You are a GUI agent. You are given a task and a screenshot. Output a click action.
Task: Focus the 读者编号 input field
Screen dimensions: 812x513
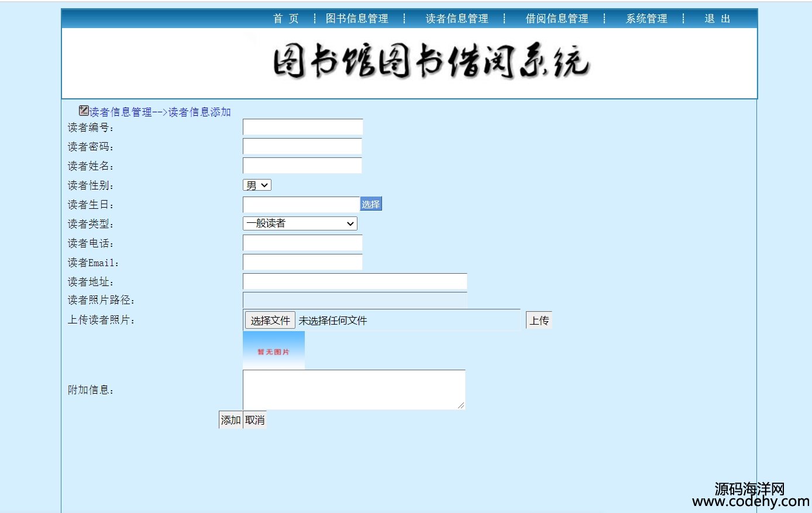click(x=302, y=127)
